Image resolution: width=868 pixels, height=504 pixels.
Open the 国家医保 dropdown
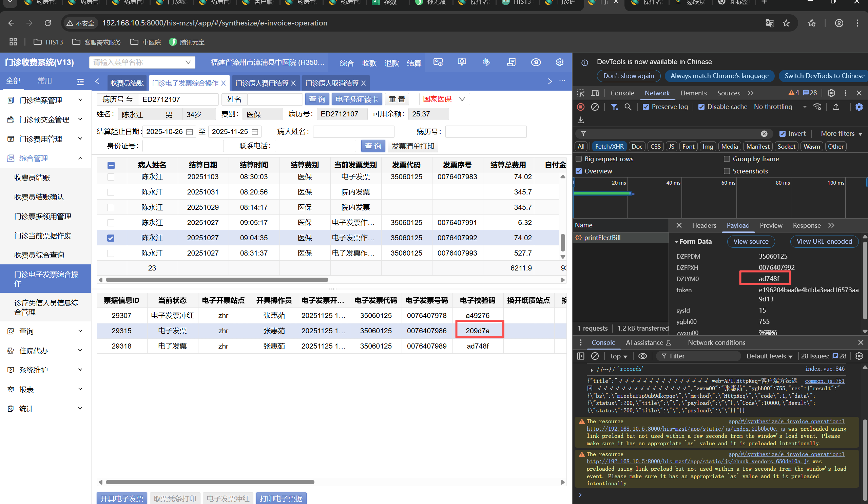click(444, 99)
